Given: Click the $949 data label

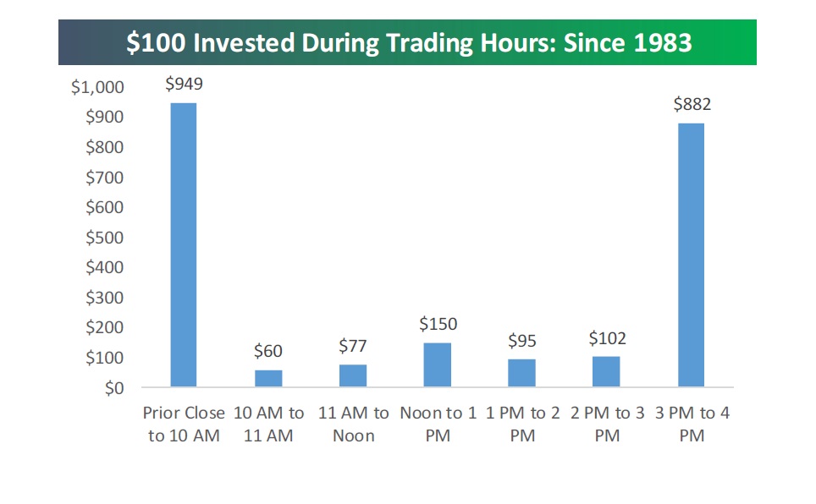Looking at the screenshot, I should [x=185, y=84].
